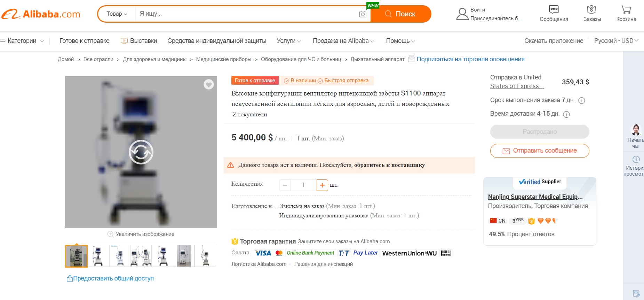Open the Товар search type dropdown
The image size is (644, 300).
[117, 14]
